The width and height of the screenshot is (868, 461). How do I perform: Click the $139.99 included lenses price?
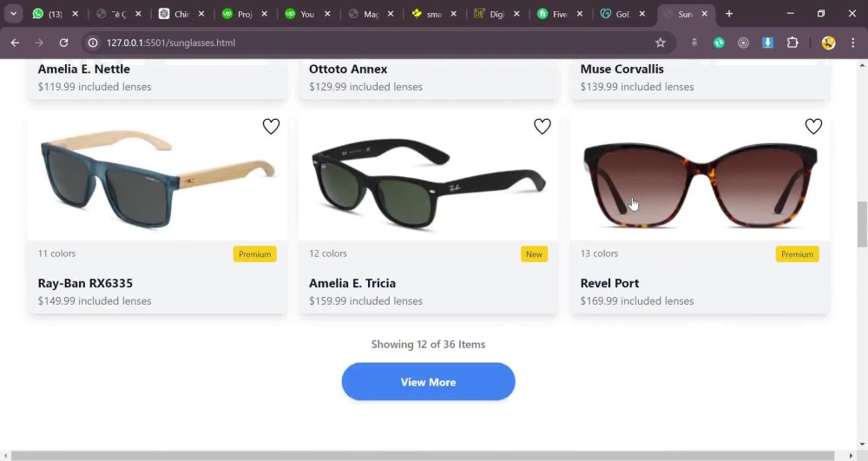pos(636,87)
